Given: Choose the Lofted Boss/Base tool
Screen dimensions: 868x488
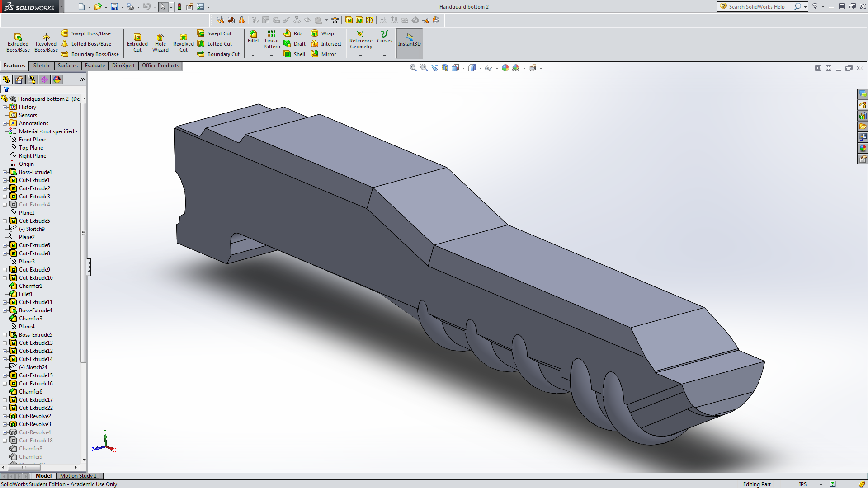Looking at the screenshot, I should tap(86, 44).
